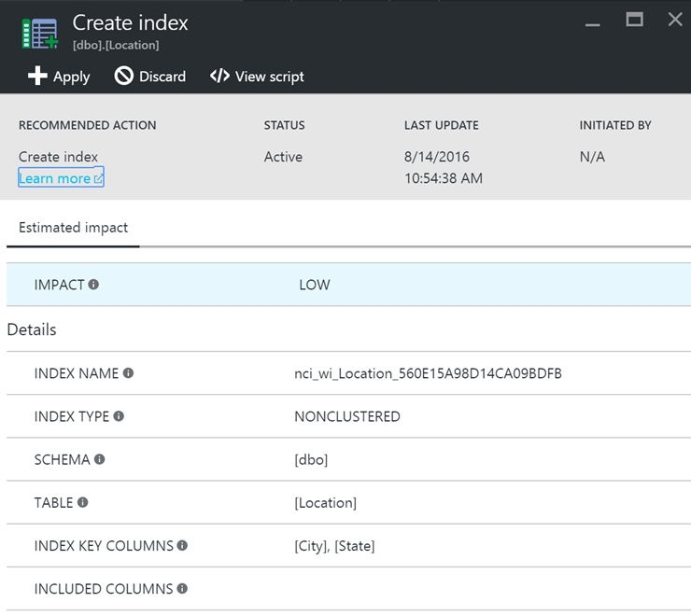Click the Details section heading
This screenshot has width=691, height=616.
click(32, 329)
